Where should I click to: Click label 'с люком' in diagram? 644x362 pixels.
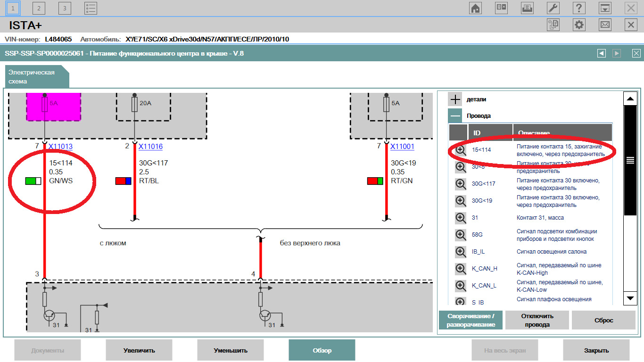pyautogui.click(x=113, y=243)
